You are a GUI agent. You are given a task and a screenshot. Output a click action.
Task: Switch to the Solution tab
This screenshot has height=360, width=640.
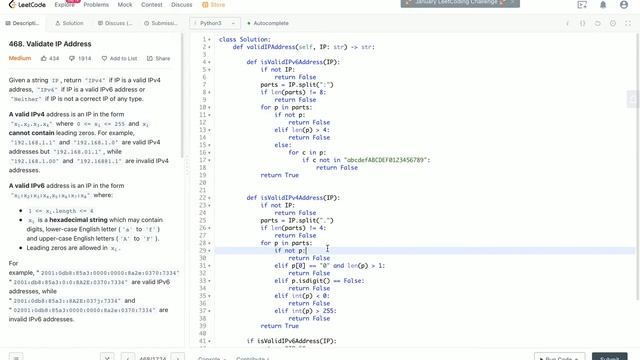[x=69, y=23]
